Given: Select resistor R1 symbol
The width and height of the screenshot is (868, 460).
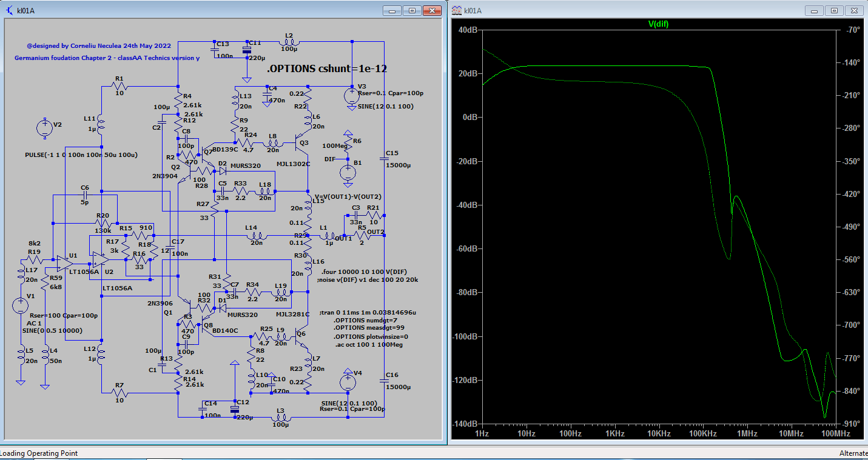Looking at the screenshot, I should tap(119, 87).
